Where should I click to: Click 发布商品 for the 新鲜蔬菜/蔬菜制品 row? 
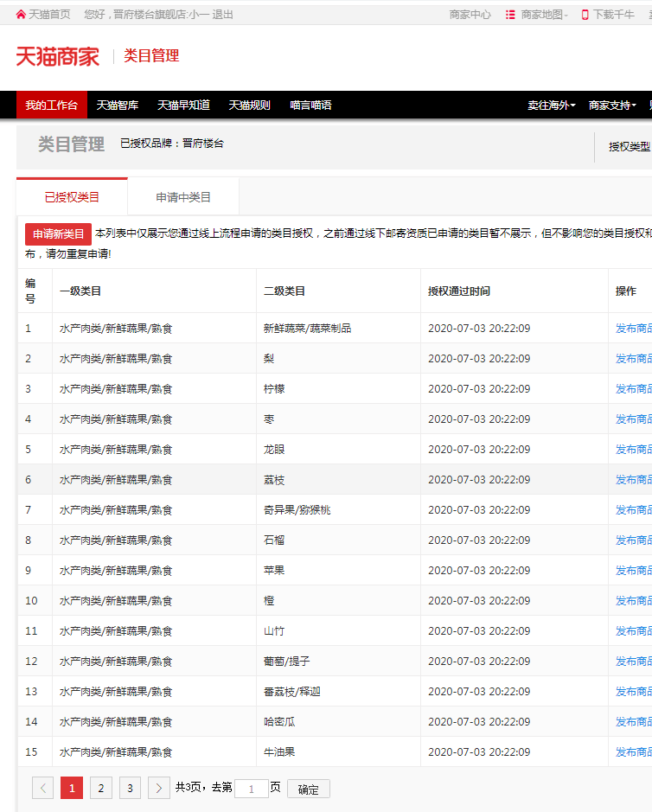(634, 329)
